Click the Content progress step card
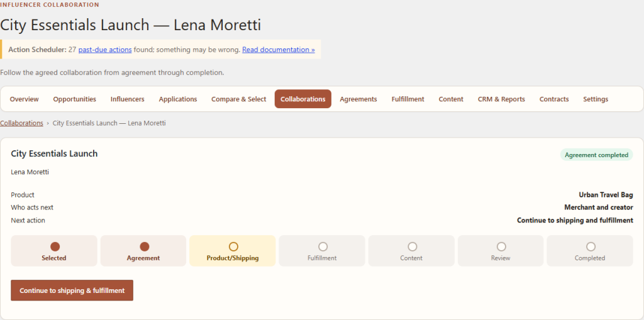644x320 pixels. click(411, 251)
